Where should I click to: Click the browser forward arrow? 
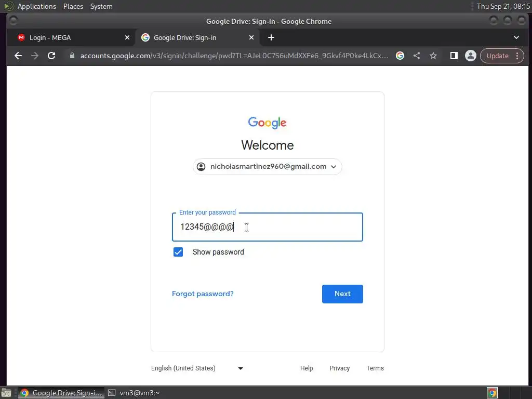(x=35, y=56)
